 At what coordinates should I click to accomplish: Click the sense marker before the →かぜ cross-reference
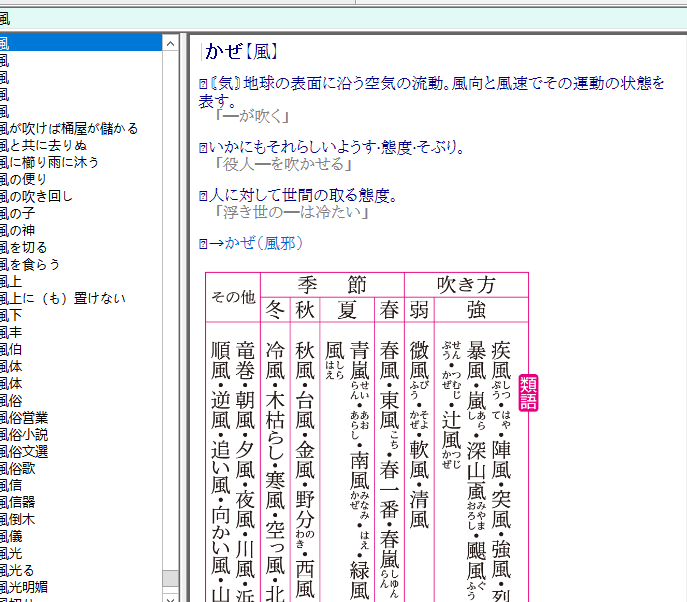pos(203,243)
